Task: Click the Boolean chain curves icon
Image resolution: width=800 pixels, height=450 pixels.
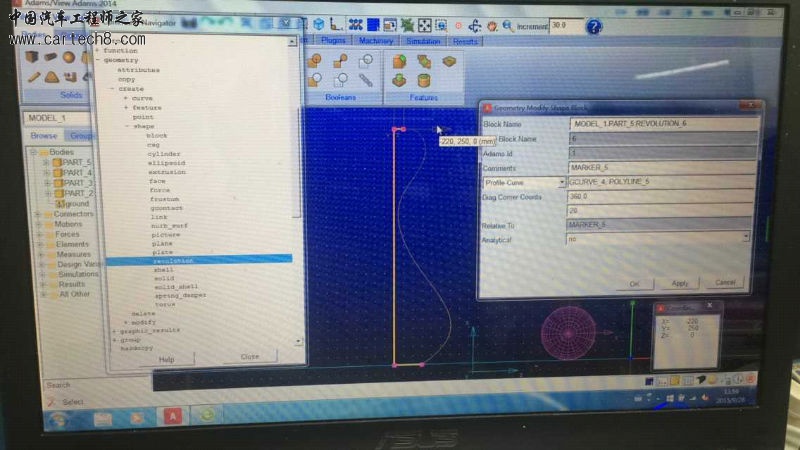Action: coord(365,80)
